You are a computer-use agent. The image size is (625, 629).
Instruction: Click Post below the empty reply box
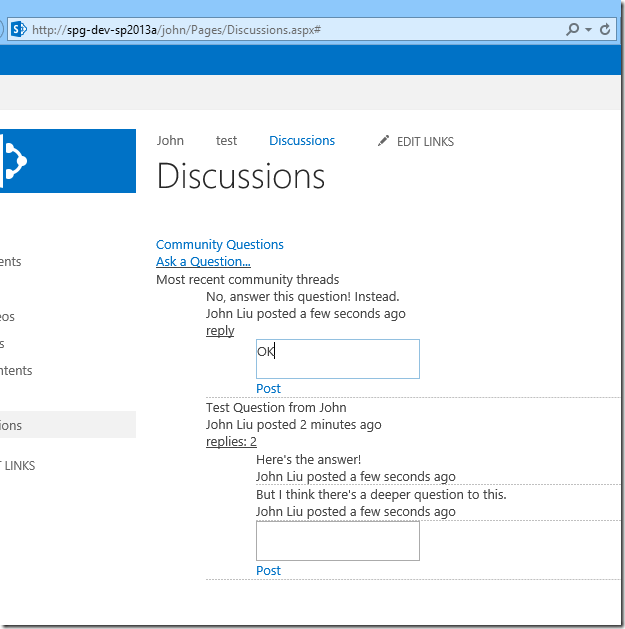pos(268,571)
